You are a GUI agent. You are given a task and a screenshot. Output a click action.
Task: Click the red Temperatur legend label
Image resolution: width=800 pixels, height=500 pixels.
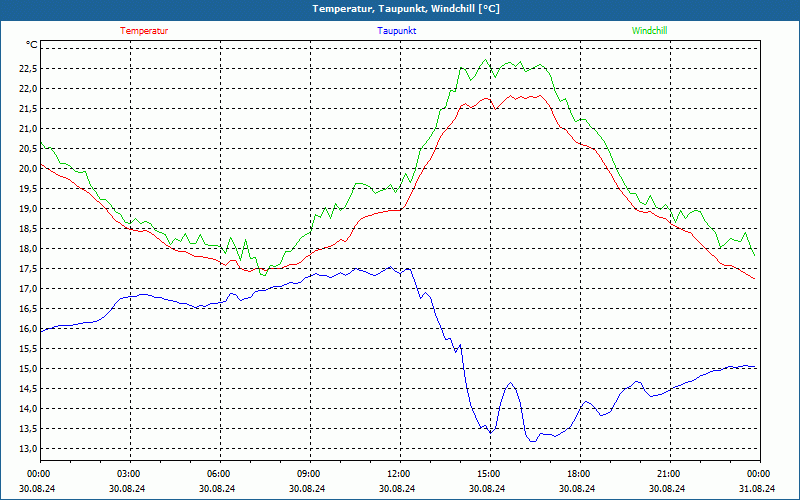pyautogui.click(x=144, y=31)
